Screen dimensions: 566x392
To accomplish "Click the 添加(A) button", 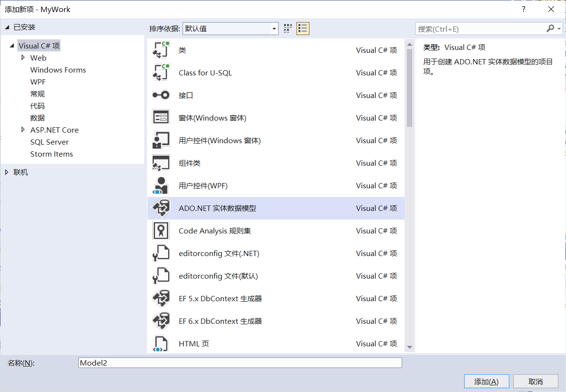I will coord(486,381).
